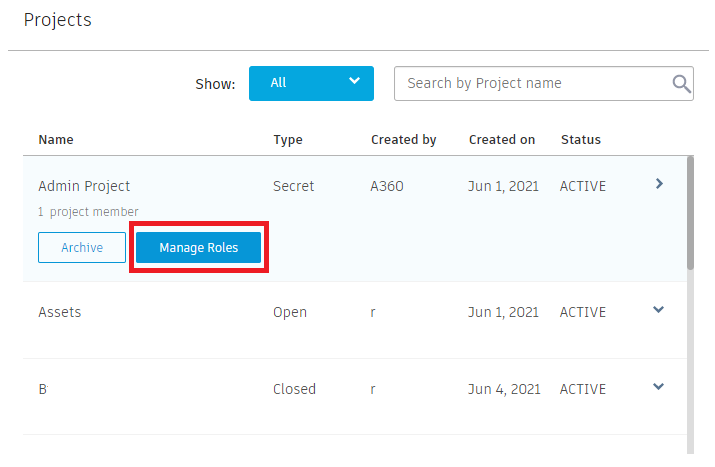Select the Admin Project name

click(x=84, y=186)
